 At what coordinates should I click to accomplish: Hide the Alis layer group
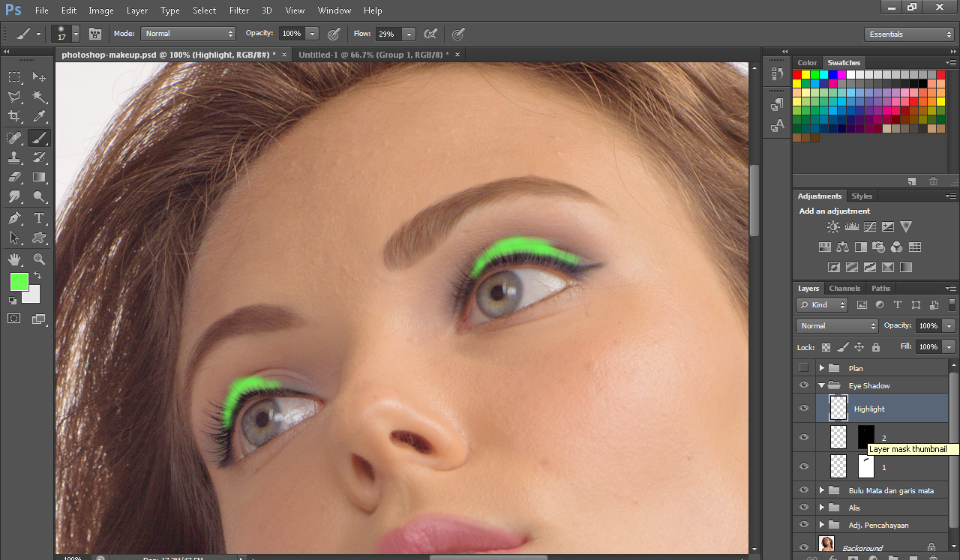point(804,508)
